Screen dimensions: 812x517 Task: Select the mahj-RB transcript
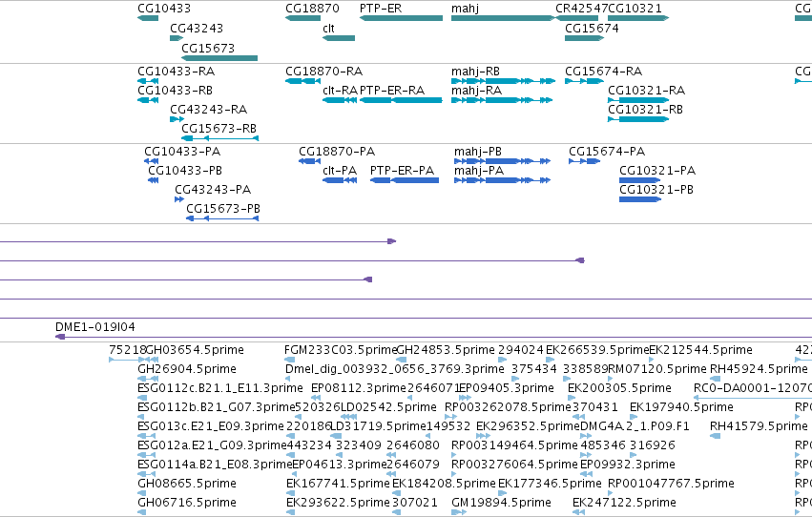(x=504, y=81)
